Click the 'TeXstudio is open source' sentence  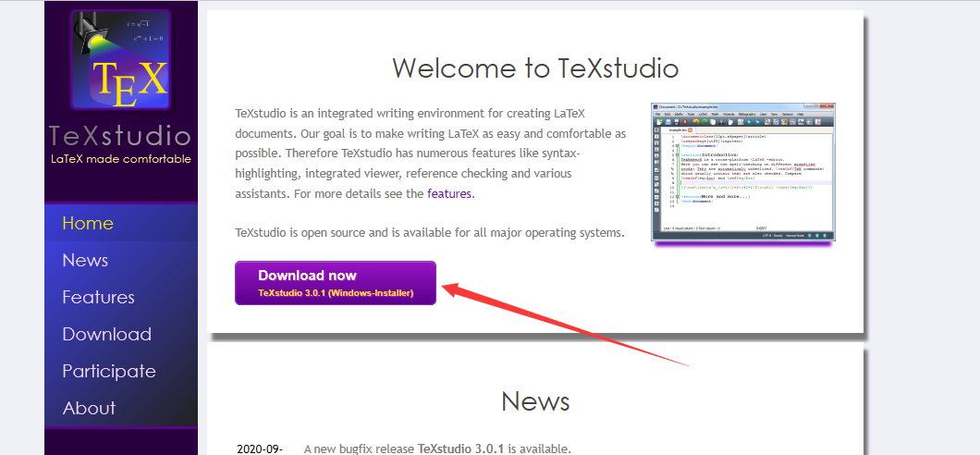(430, 233)
